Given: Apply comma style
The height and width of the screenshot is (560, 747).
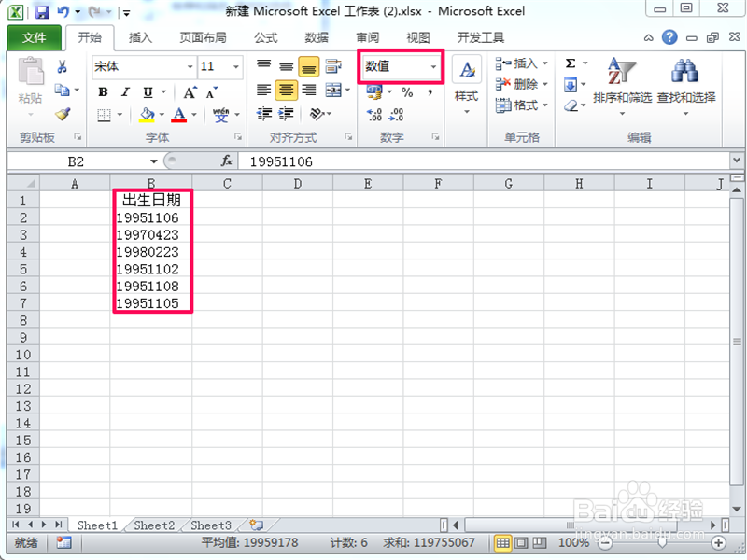Looking at the screenshot, I should pyautogui.click(x=430, y=91).
